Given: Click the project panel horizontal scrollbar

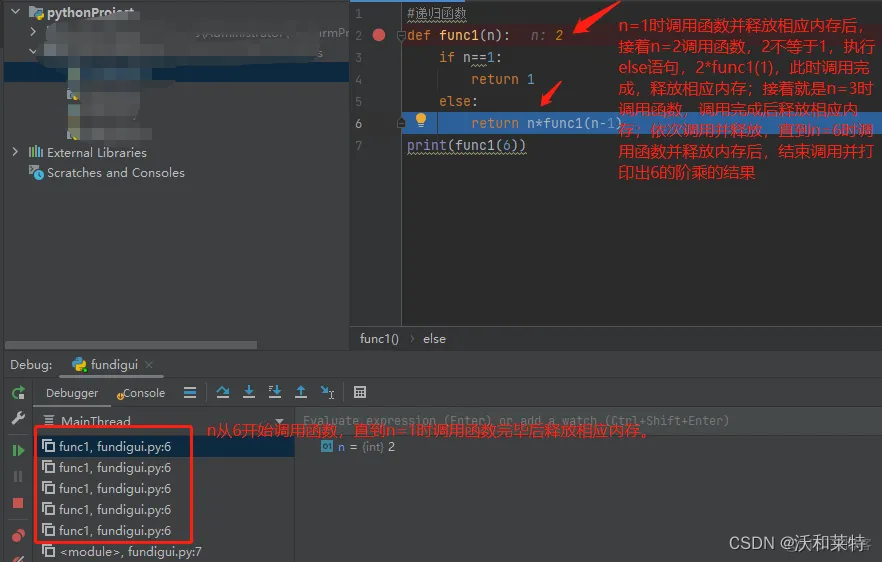Looking at the screenshot, I should tap(131, 344).
